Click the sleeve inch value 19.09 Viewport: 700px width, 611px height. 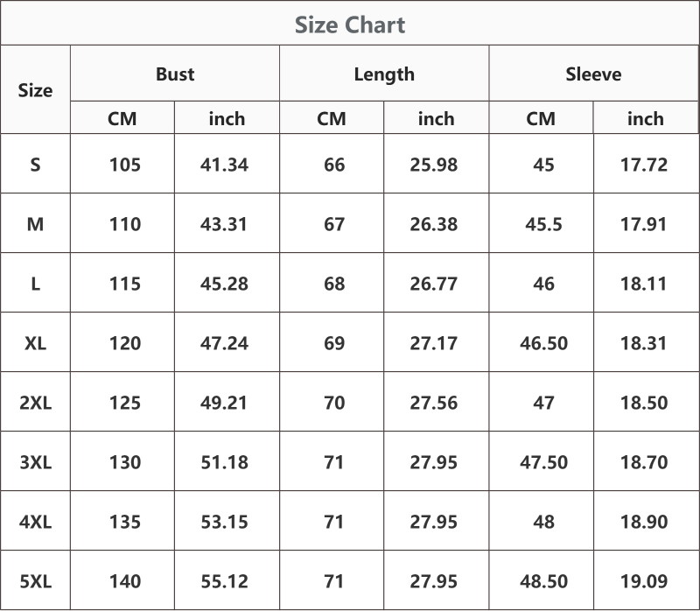644,581
